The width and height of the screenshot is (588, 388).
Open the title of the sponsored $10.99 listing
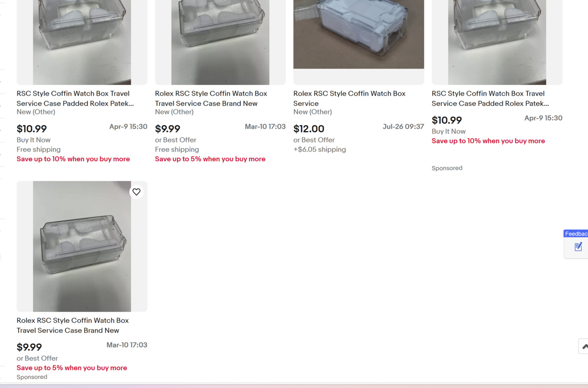point(490,98)
